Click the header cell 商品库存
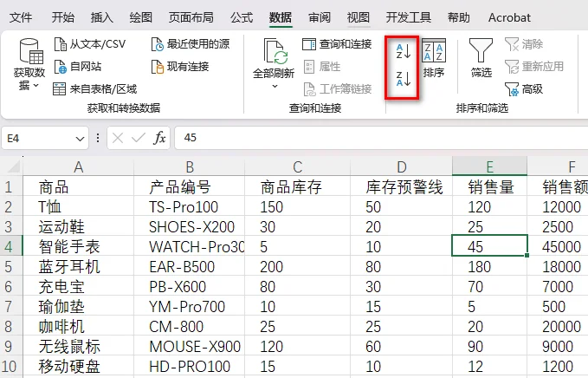This screenshot has width=588, height=378. [297, 186]
